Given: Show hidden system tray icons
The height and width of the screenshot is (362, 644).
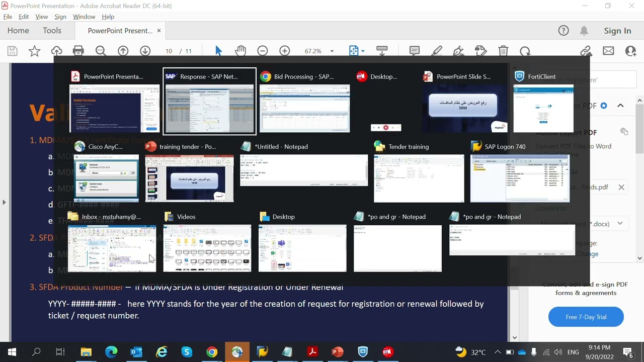Looking at the screenshot, I should click(x=497, y=352).
